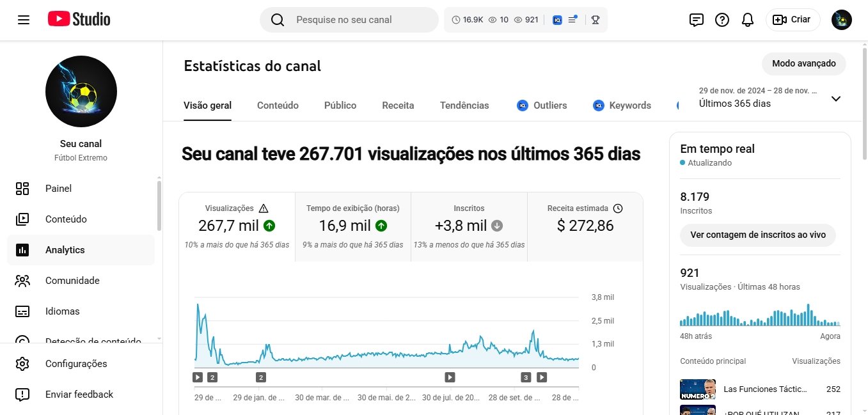The image size is (868, 415).
Task: Open the account avatar in top right
Action: point(842,20)
